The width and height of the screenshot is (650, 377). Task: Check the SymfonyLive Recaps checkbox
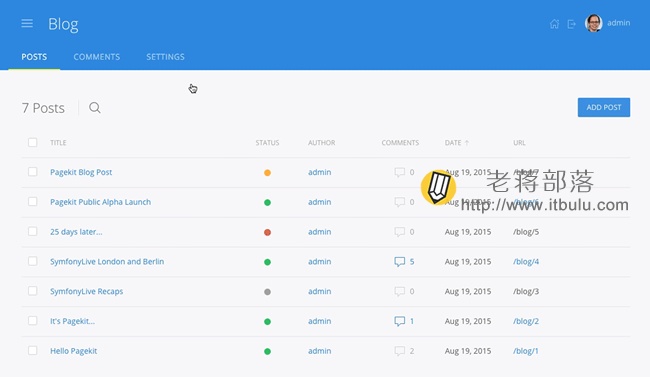click(32, 291)
